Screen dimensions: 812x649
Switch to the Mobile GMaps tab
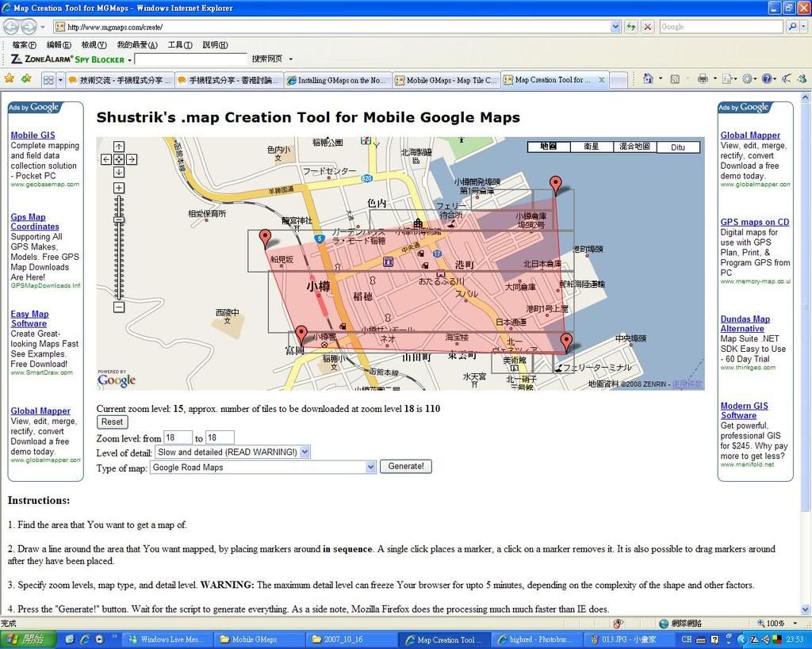pyautogui.click(x=446, y=80)
